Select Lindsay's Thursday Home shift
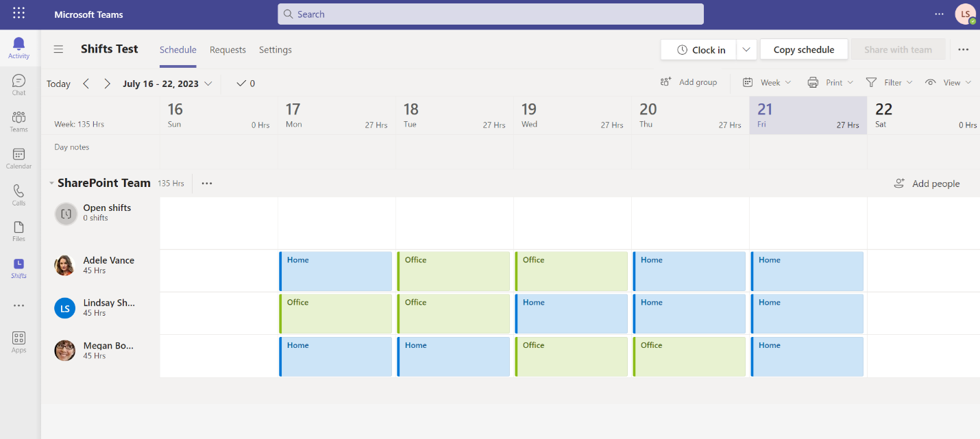 click(689, 314)
